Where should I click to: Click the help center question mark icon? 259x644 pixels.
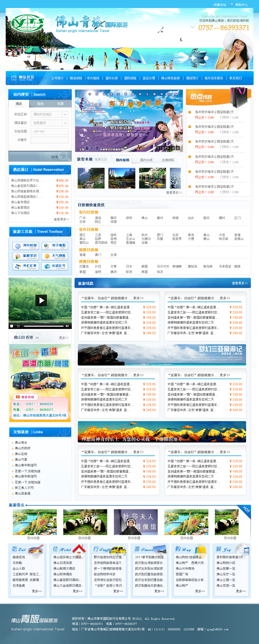click(x=232, y=5)
